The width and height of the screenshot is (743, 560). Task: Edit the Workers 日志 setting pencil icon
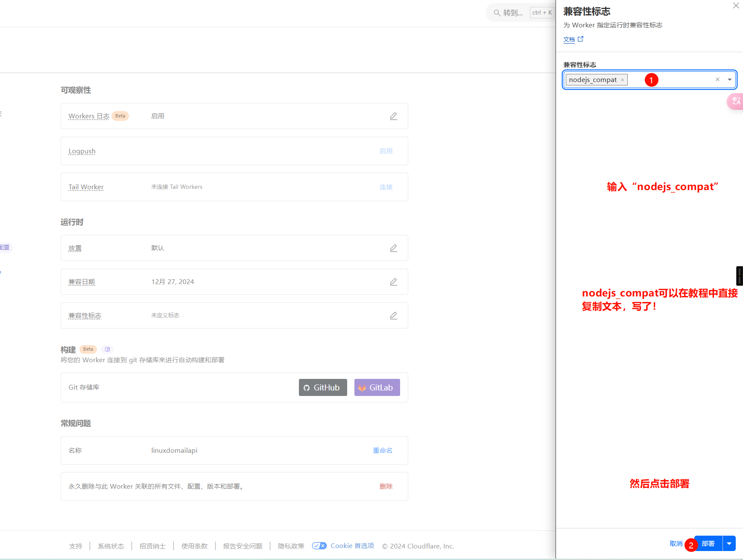(393, 116)
